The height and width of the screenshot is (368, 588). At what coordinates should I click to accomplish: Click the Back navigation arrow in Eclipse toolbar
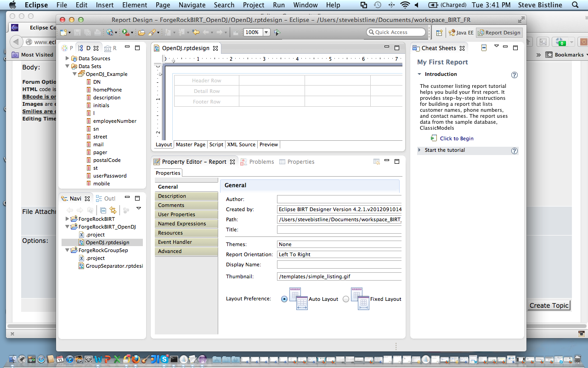tap(205, 32)
